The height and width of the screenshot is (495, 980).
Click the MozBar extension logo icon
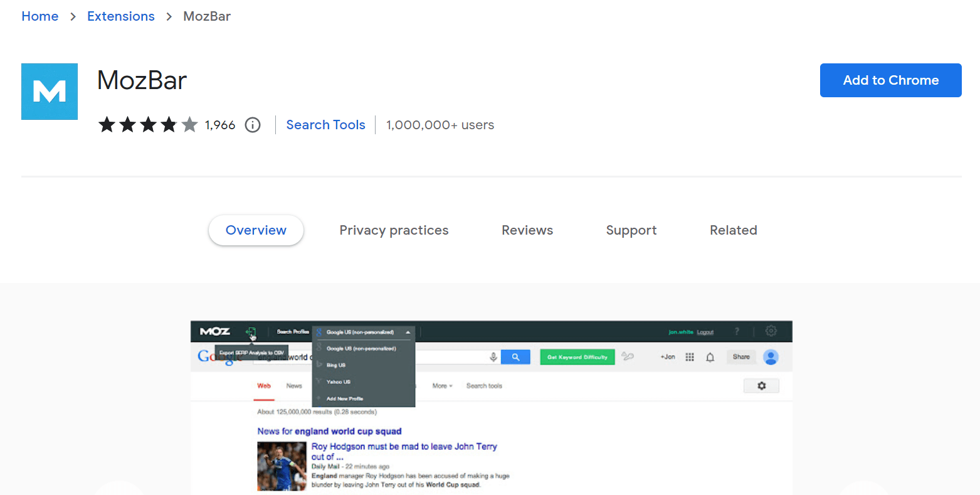[50, 92]
